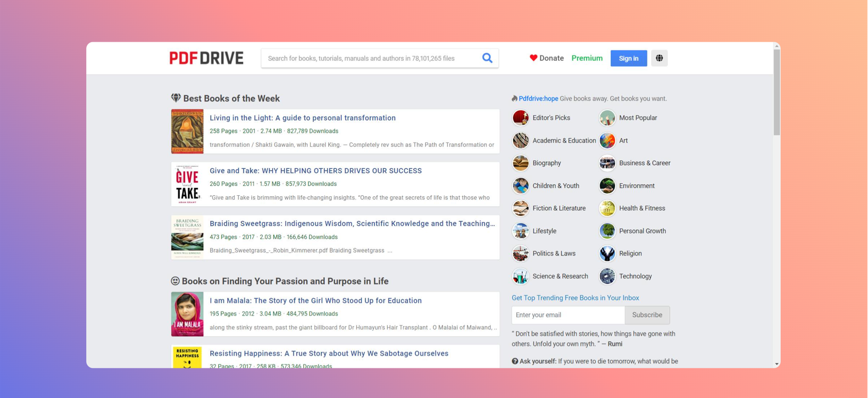Screen dimensions: 868x398
Task: Open the Resisting Happiness cover thumbnail
Action: pos(187,356)
